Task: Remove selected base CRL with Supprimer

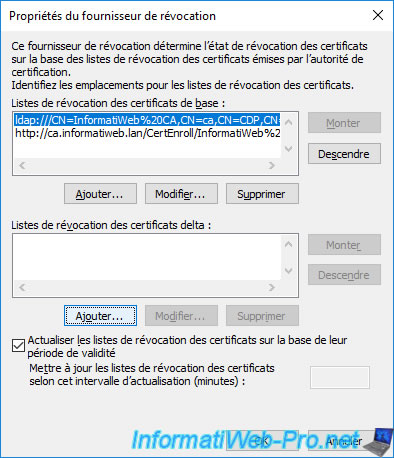Action: coord(262,194)
